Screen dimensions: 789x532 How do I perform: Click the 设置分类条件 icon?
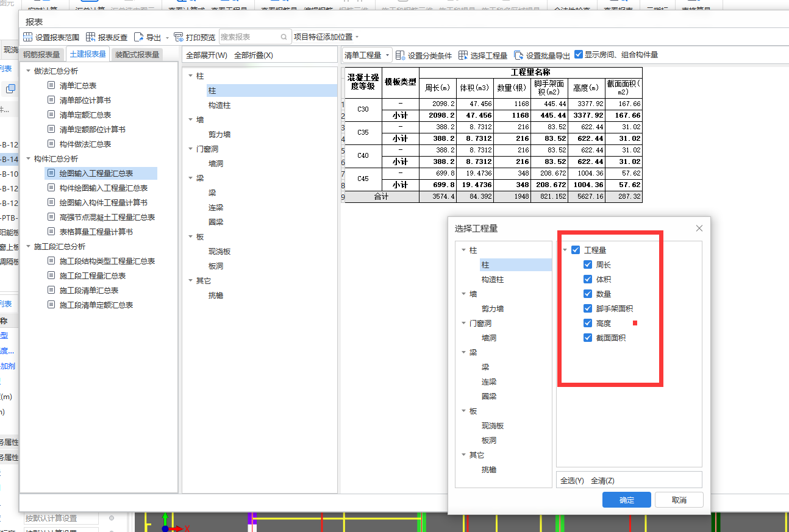[x=401, y=55]
